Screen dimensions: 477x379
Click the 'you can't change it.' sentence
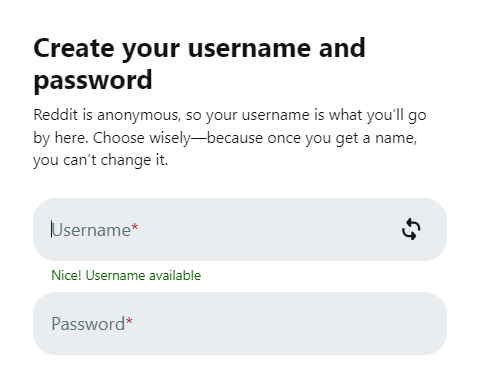[101, 160]
